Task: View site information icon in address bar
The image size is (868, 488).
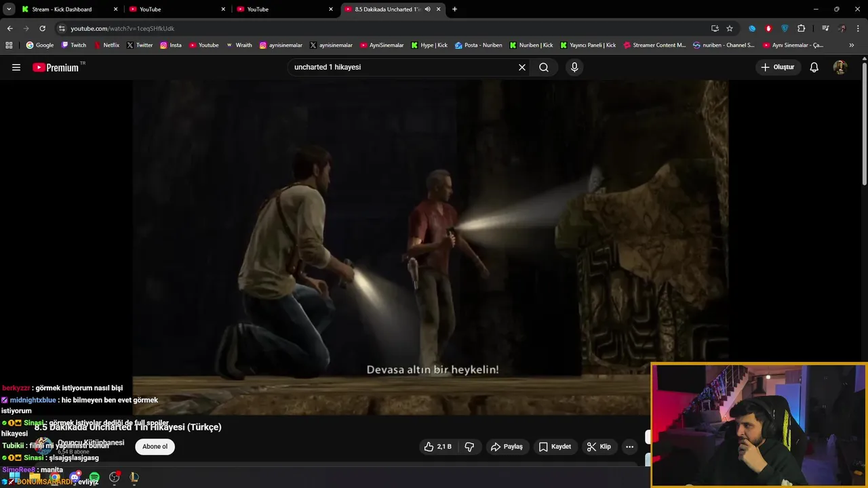Action: click(x=62, y=28)
